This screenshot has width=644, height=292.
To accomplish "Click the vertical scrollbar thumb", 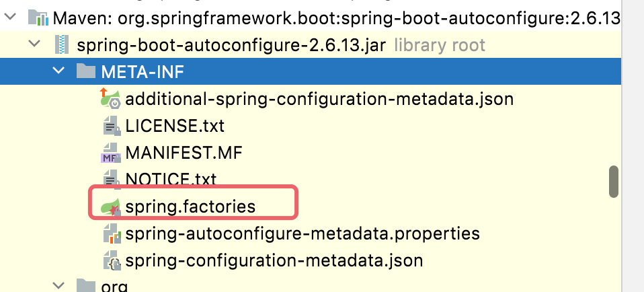I will click(x=613, y=182).
